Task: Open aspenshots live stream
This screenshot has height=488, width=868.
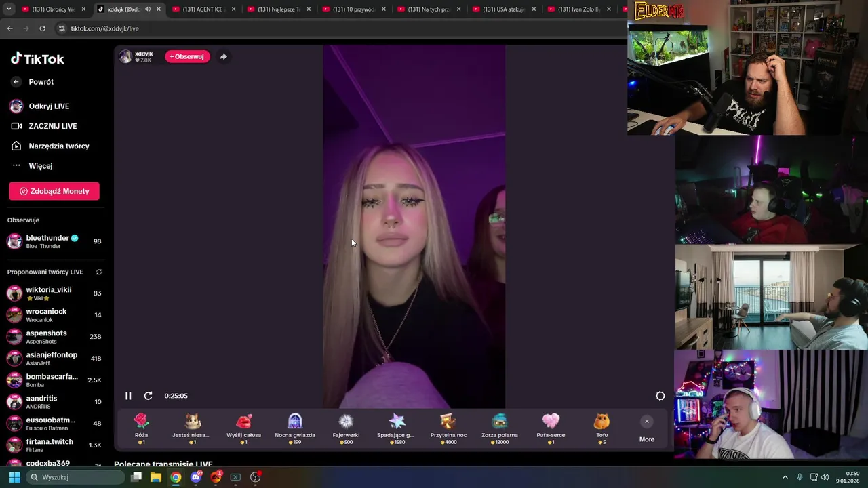Action: click(54, 337)
